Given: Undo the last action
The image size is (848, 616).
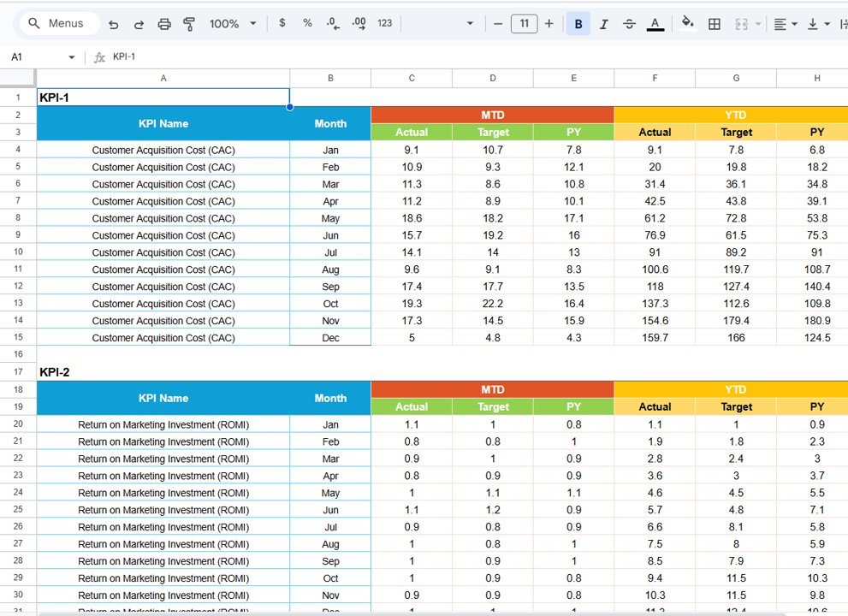Looking at the screenshot, I should click(x=113, y=23).
